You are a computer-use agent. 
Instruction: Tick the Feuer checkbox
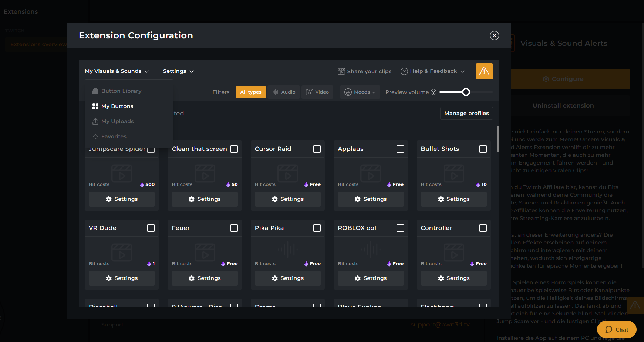click(x=234, y=228)
